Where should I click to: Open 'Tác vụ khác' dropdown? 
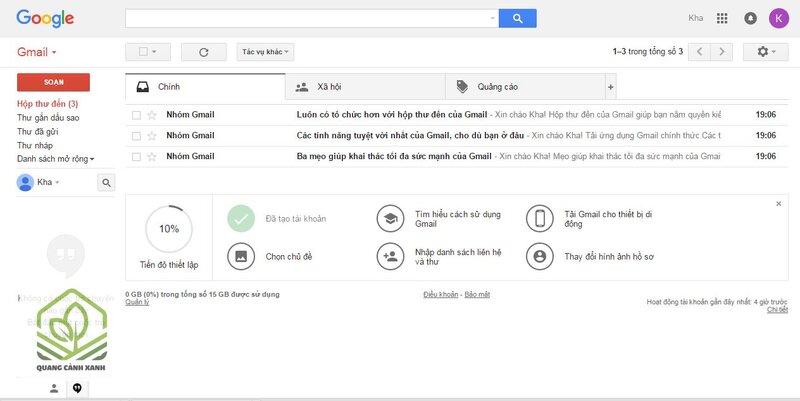[265, 52]
